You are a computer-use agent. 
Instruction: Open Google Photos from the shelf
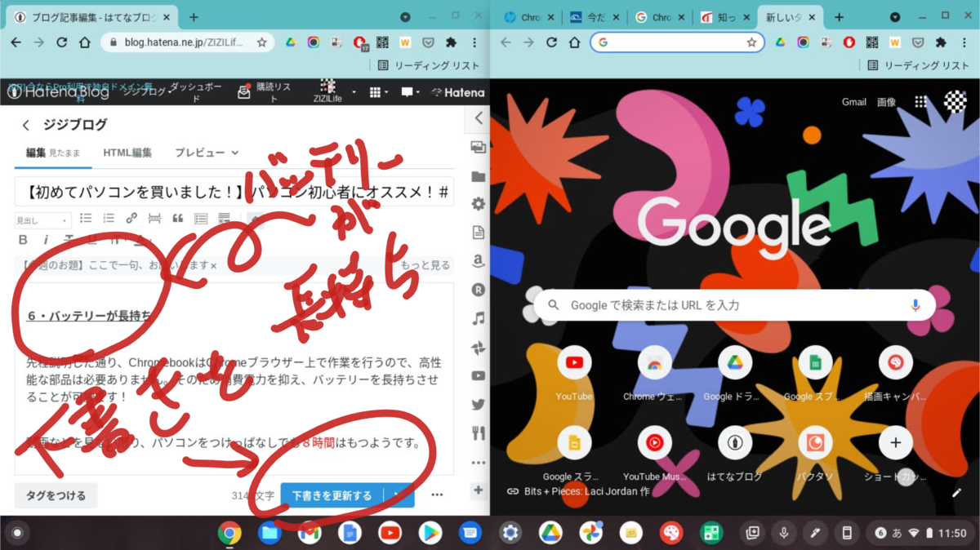(x=590, y=534)
